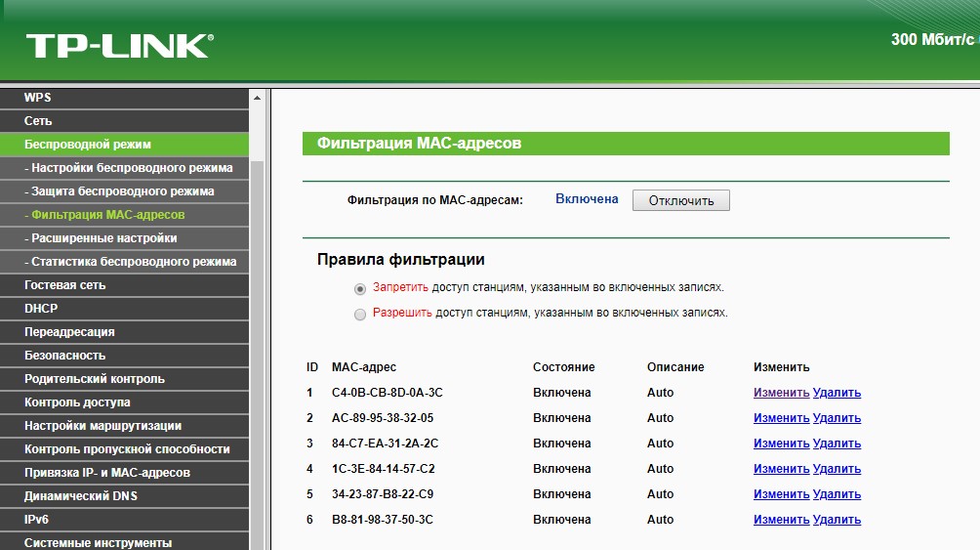Open Контроль пропускной способности section
Image resolution: width=980 pixels, height=550 pixels.
click(124, 449)
